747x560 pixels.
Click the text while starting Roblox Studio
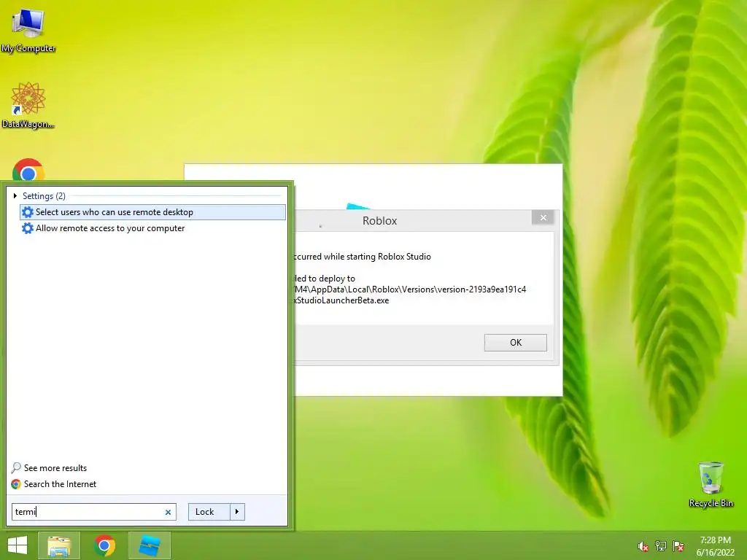point(377,257)
